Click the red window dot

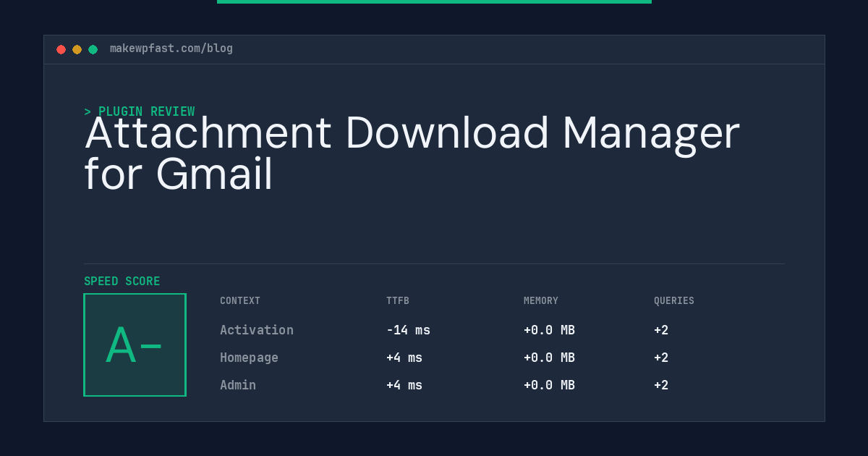click(61, 49)
